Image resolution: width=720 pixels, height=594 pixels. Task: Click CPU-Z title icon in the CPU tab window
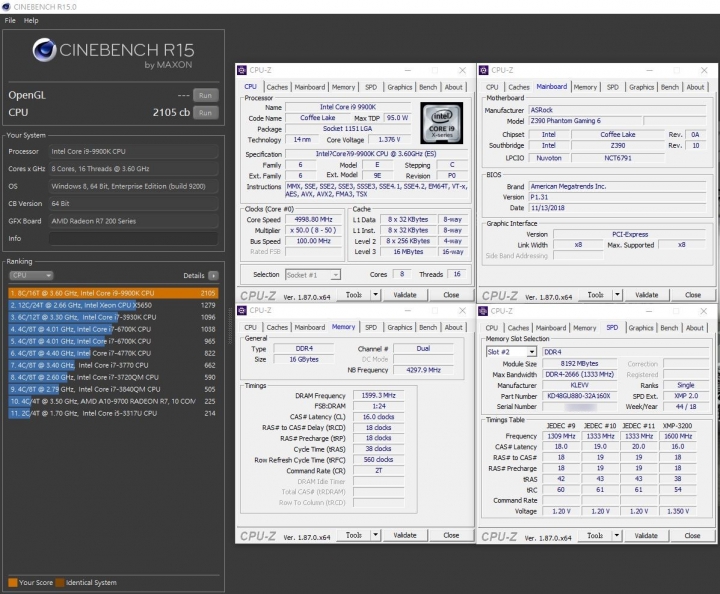pyautogui.click(x=242, y=70)
